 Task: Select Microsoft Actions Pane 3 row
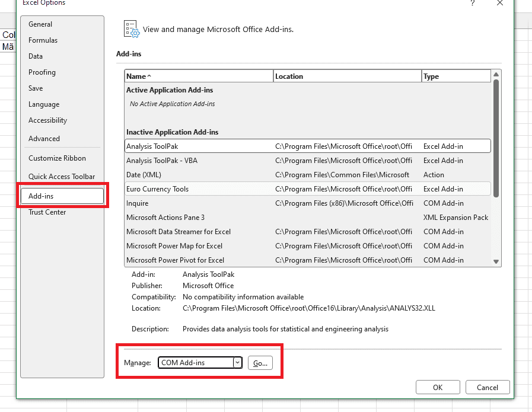(x=308, y=218)
